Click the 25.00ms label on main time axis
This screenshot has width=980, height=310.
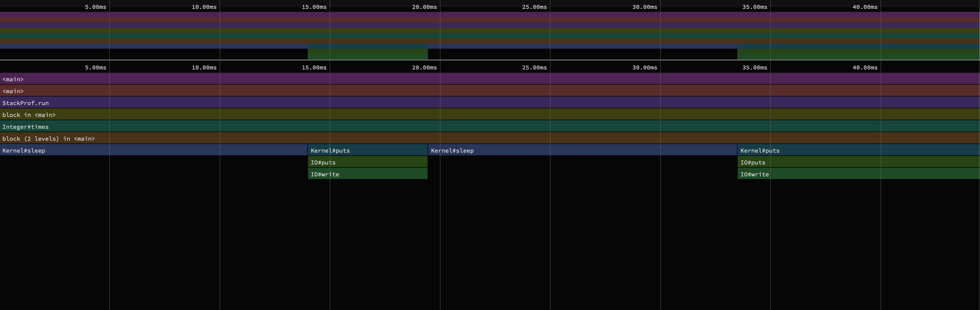click(x=535, y=68)
